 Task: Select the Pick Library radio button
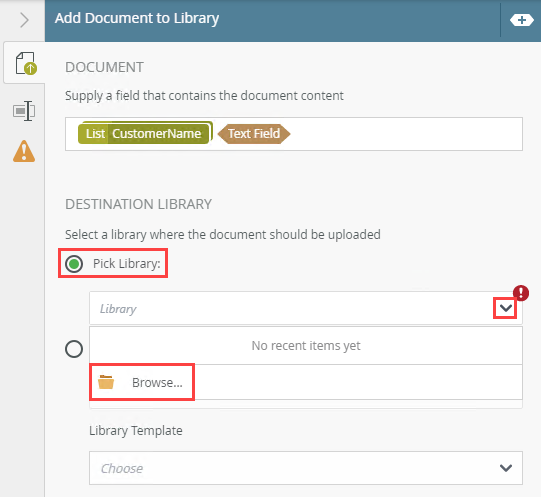tap(74, 264)
